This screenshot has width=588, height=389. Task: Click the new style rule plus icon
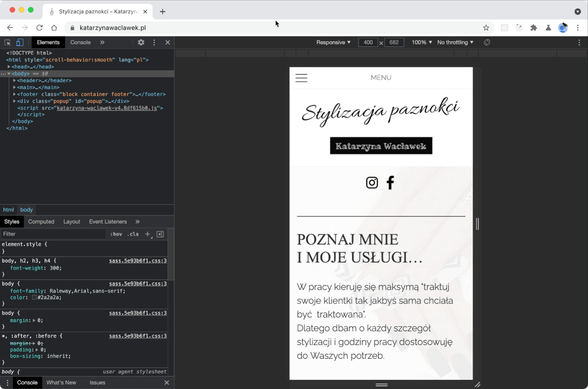click(147, 234)
